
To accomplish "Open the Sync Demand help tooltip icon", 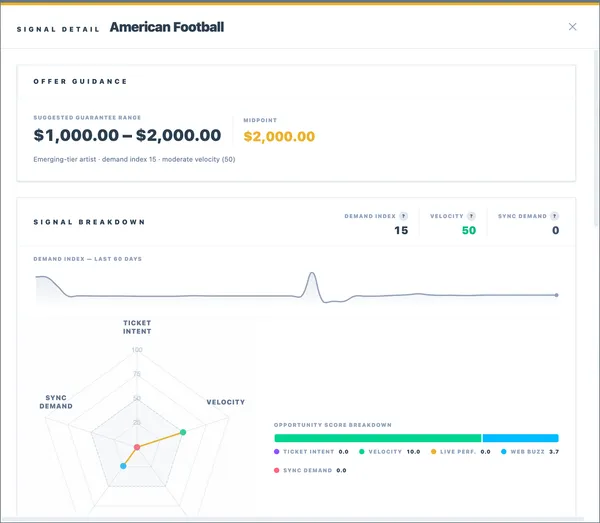I will 554,216.
